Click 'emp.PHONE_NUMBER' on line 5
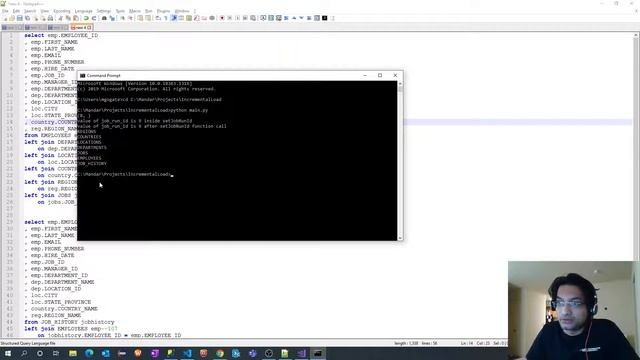The height and width of the screenshot is (360, 640). (57, 62)
